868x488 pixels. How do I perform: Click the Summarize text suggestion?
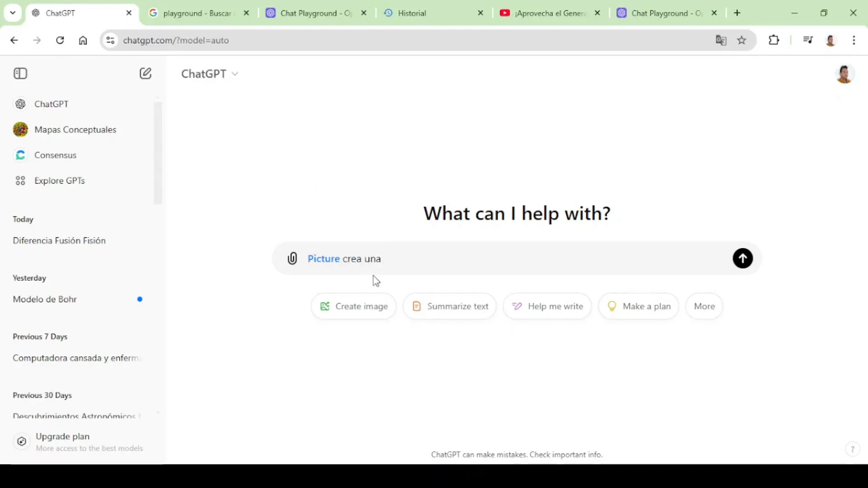coord(450,306)
